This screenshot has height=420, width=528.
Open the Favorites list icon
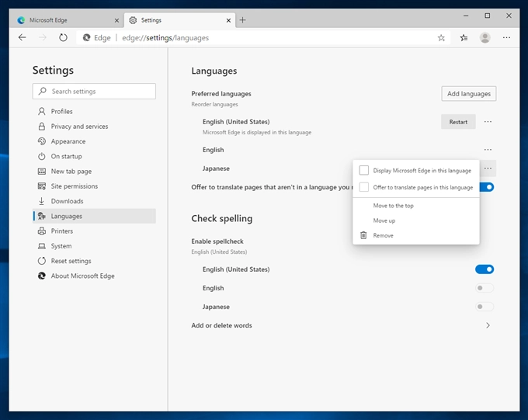(x=464, y=38)
